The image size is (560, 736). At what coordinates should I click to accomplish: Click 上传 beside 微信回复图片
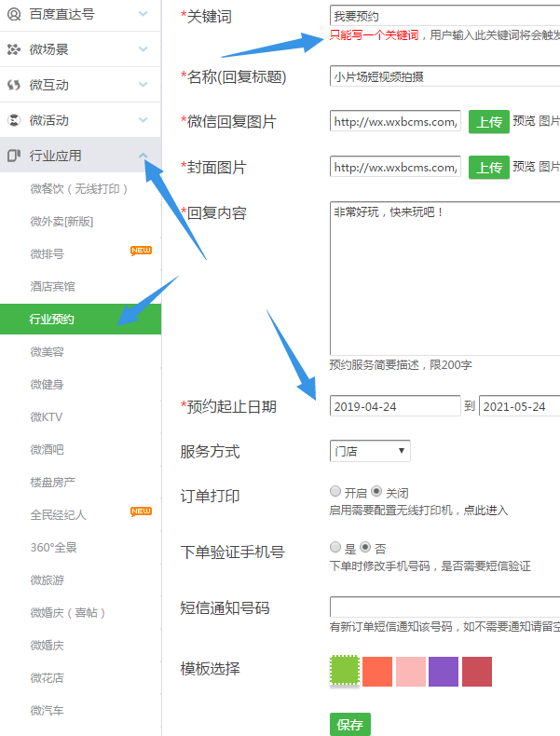(489, 122)
